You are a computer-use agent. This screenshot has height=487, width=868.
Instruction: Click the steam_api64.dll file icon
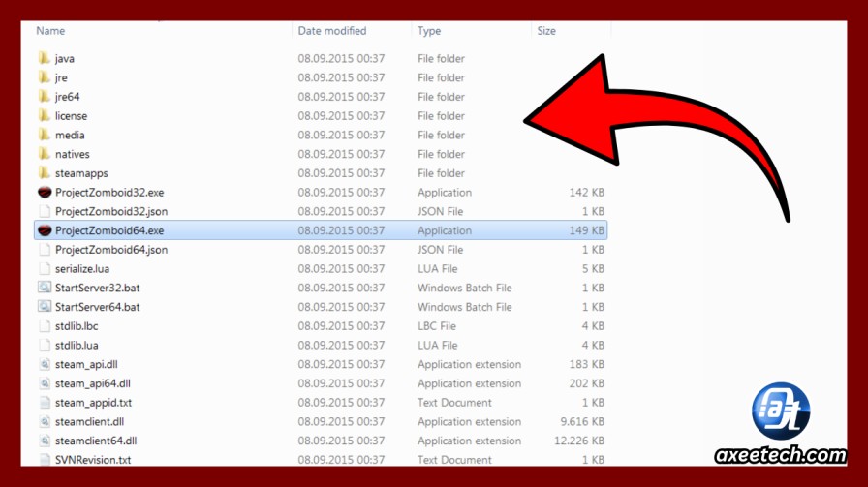click(45, 383)
